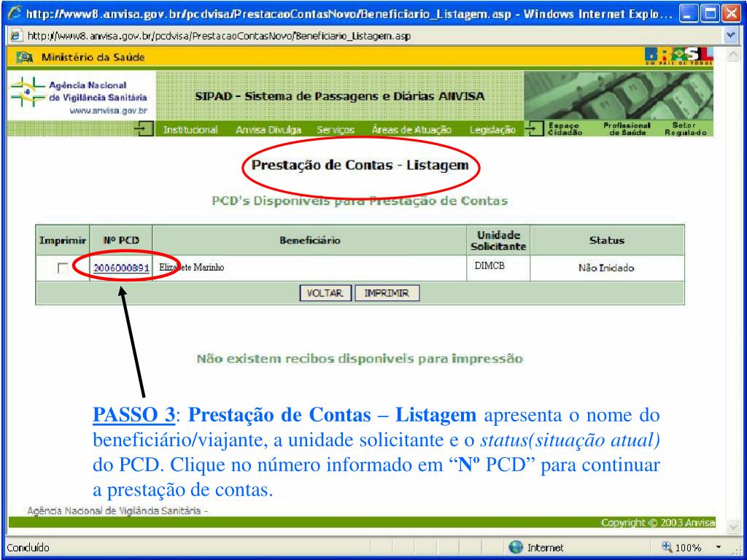Image resolution: width=747 pixels, height=560 pixels.
Task: Open the Serviços menu item
Action: point(336,130)
